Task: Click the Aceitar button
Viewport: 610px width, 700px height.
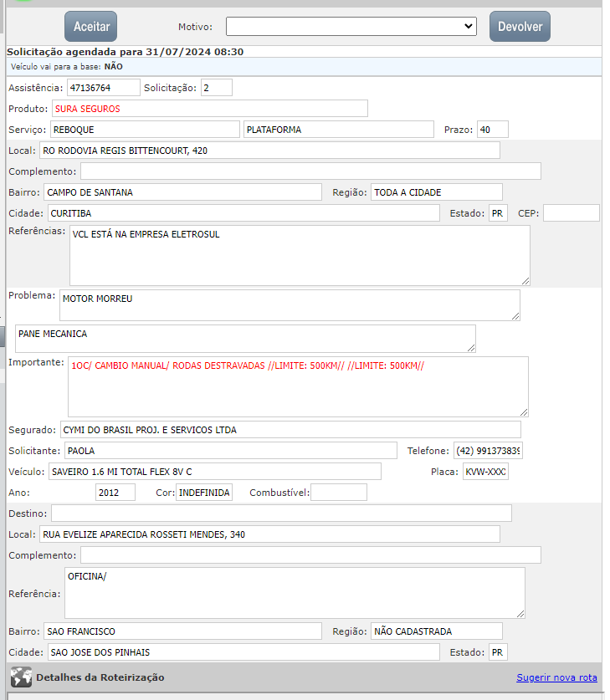Action: 90,27
